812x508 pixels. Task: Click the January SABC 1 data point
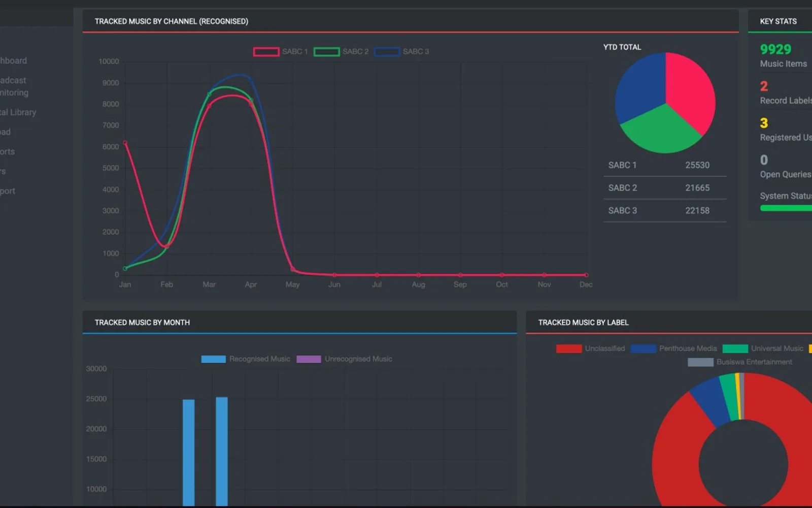tap(125, 143)
